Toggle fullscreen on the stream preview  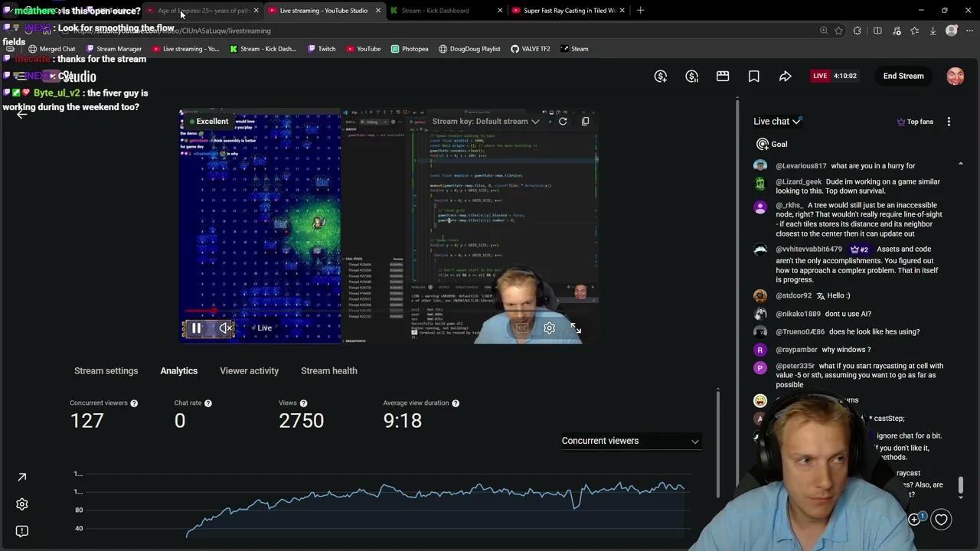pyautogui.click(x=576, y=328)
